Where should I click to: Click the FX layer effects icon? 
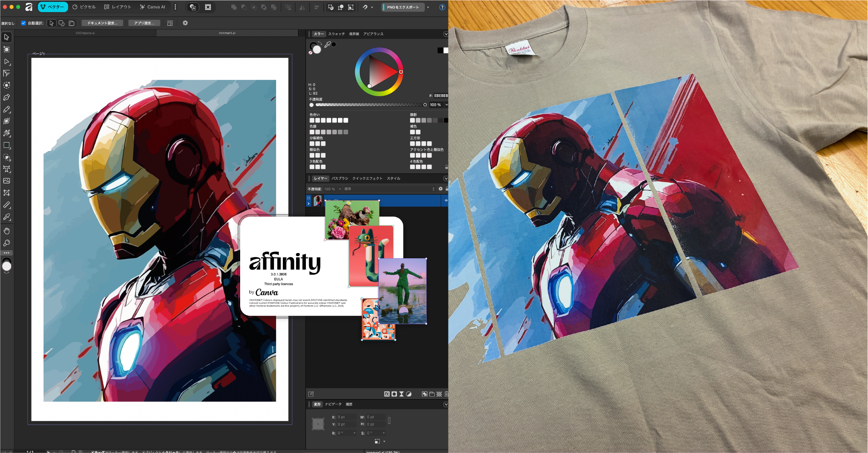click(387, 394)
